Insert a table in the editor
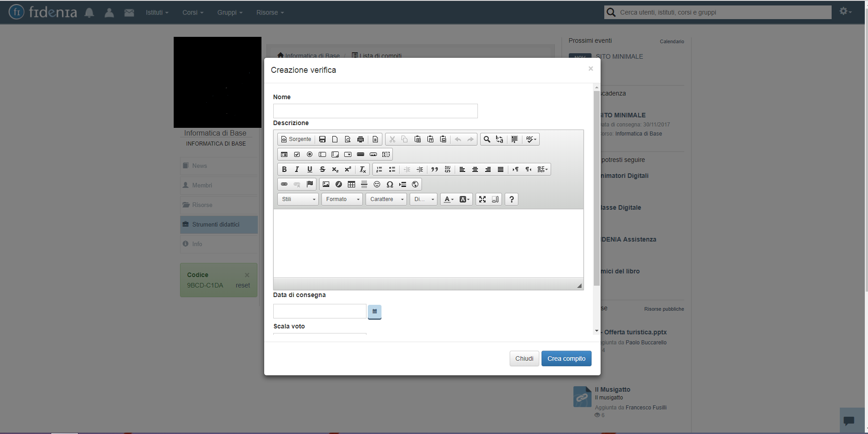 click(x=351, y=184)
